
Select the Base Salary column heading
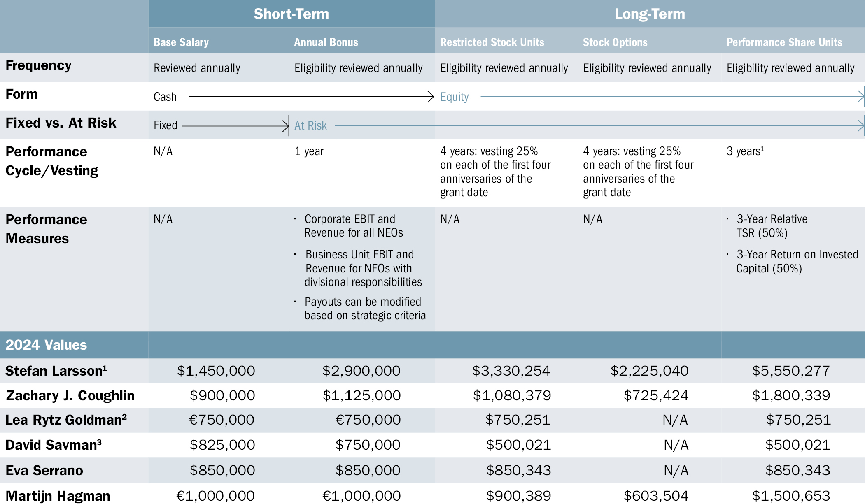[181, 42]
